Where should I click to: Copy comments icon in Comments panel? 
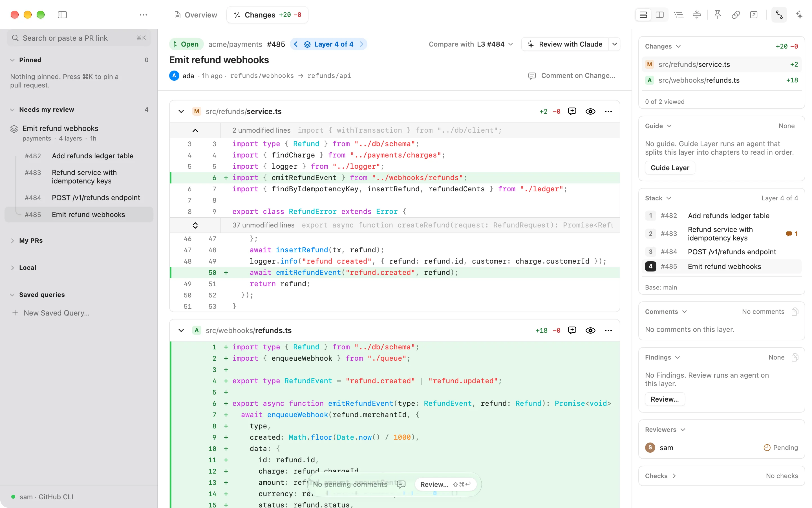(x=795, y=312)
